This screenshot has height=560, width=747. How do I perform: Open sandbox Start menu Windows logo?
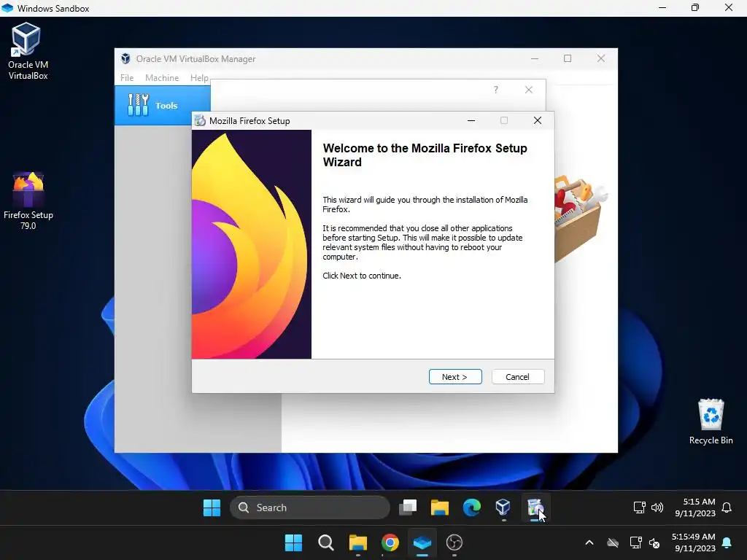coord(212,507)
